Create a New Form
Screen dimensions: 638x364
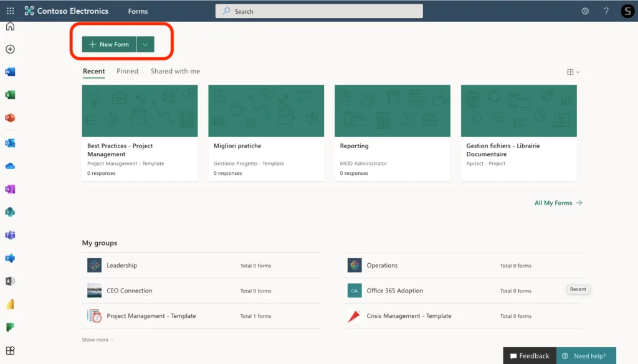109,44
